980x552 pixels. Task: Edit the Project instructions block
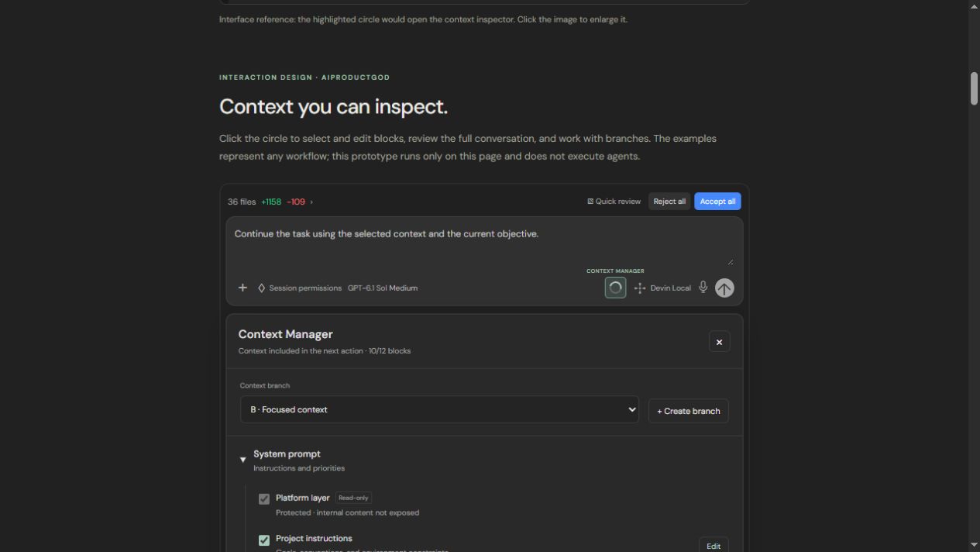click(714, 546)
